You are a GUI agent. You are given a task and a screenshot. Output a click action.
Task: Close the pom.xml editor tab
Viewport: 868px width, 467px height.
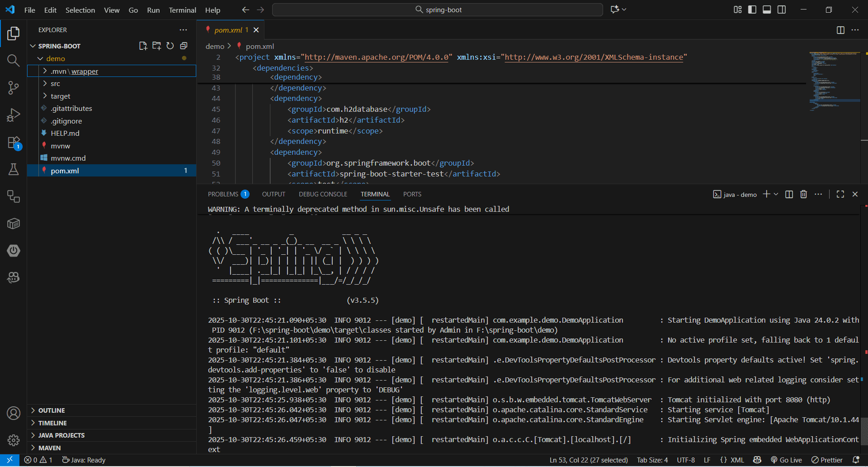click(256, 30)
